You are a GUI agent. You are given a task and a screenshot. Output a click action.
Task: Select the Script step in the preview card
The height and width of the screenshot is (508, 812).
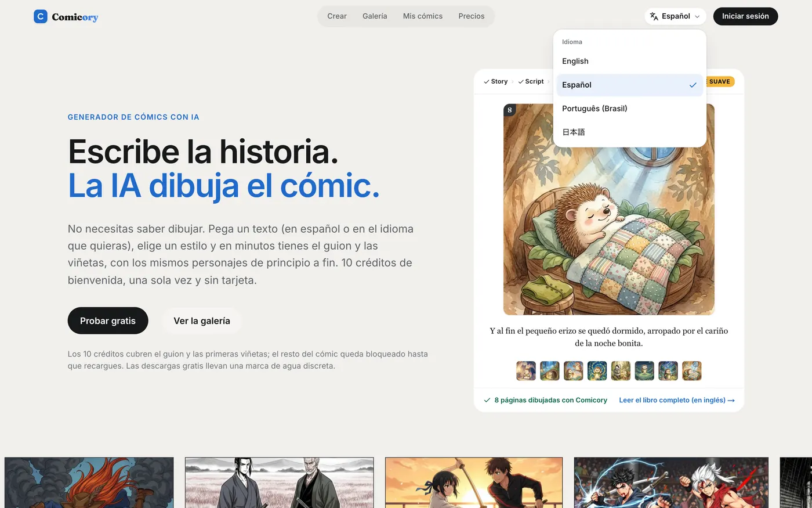click(531, 81)
